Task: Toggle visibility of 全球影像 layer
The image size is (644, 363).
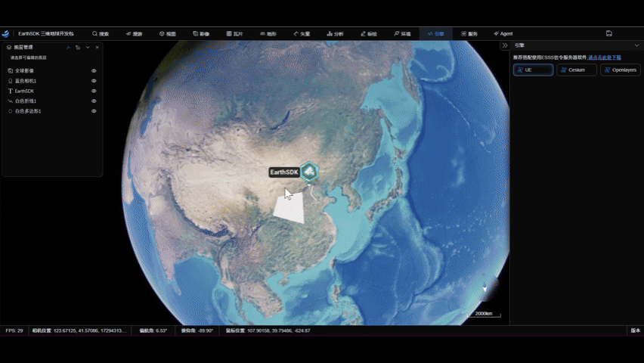Action: click(x=94, y=70)
